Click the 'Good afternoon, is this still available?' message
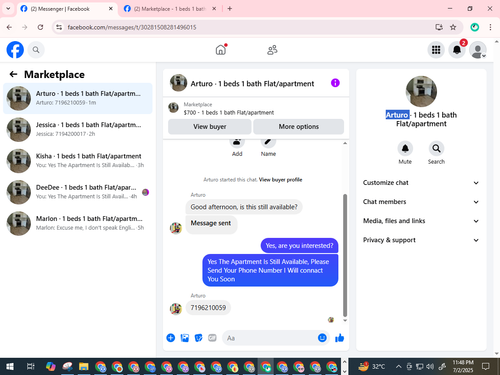 tap(244, 207)
